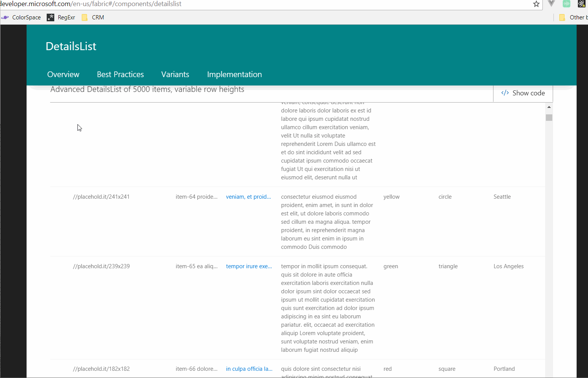Open the React Developer Tools extension icon

tap(582, 4)
